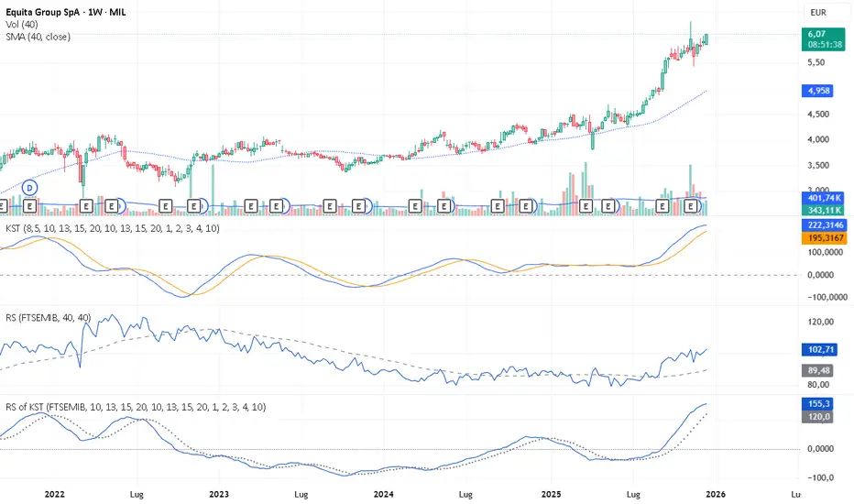854x504 pixels.
Task: Click the KST indicator legend label
Action: (x=113, y=228)
